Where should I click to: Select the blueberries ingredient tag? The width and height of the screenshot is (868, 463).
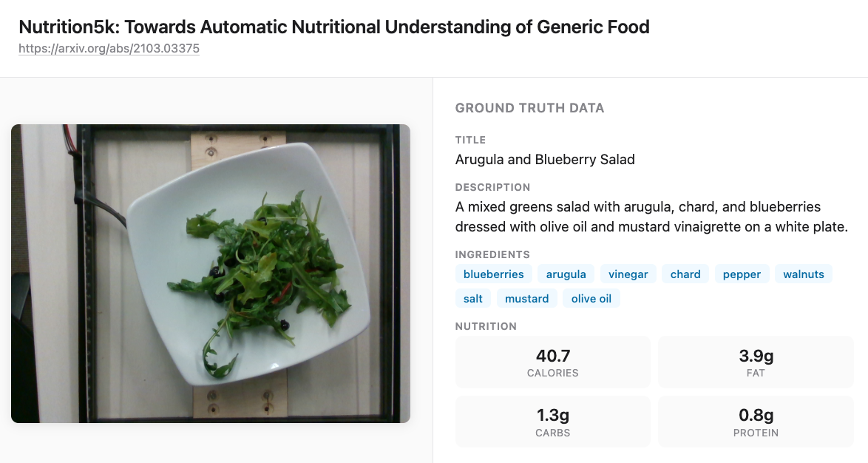[x=493, y=274]
